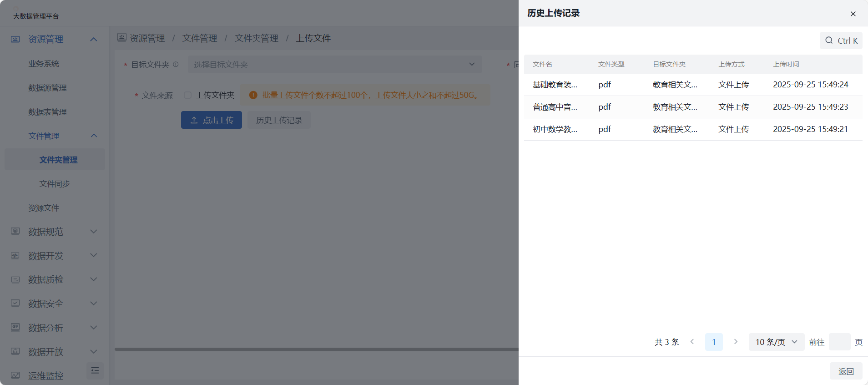
Task: Expand the 数据开放 menu chevron
Action: tap(94, 352)
